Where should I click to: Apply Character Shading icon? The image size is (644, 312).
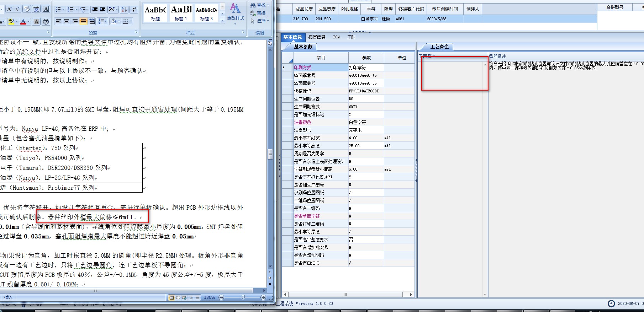tap(37, 22)
